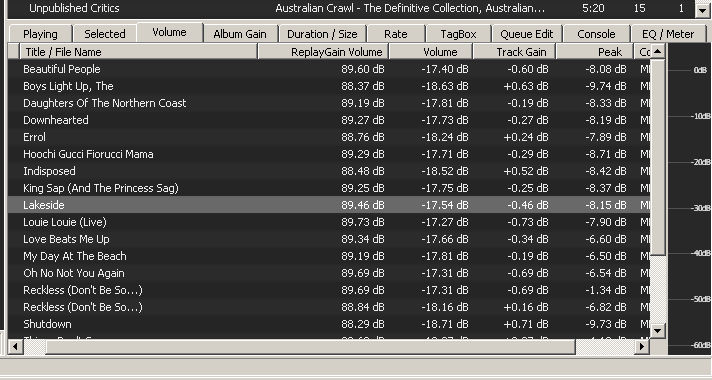Select the Unpublished Critics playlist row
712x380 pixels.
[x=352, y=8]
